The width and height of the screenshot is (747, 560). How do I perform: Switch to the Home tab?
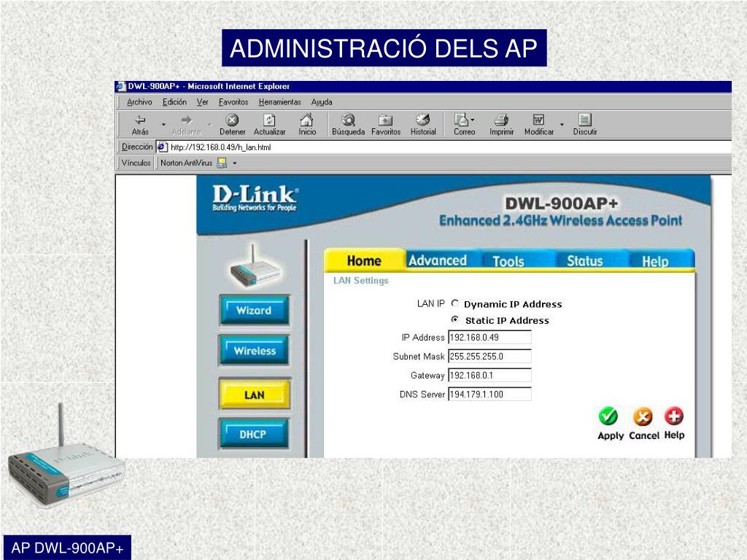364,260
